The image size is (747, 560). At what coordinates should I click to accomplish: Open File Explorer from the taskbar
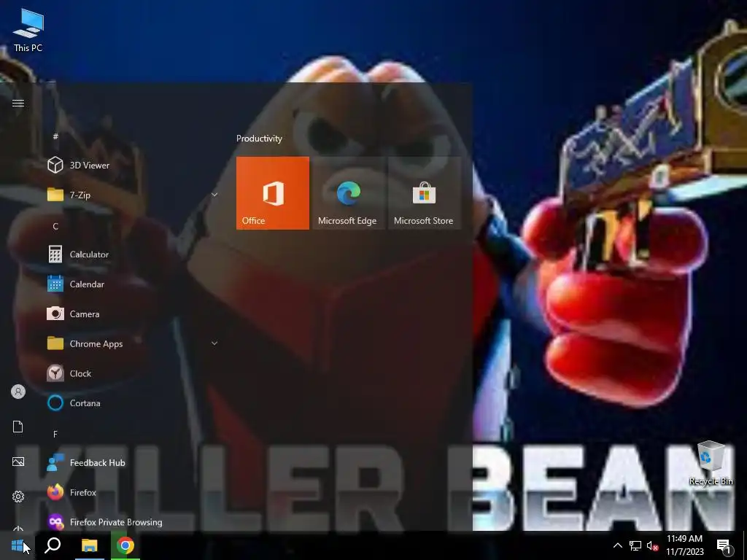(89, 545)
